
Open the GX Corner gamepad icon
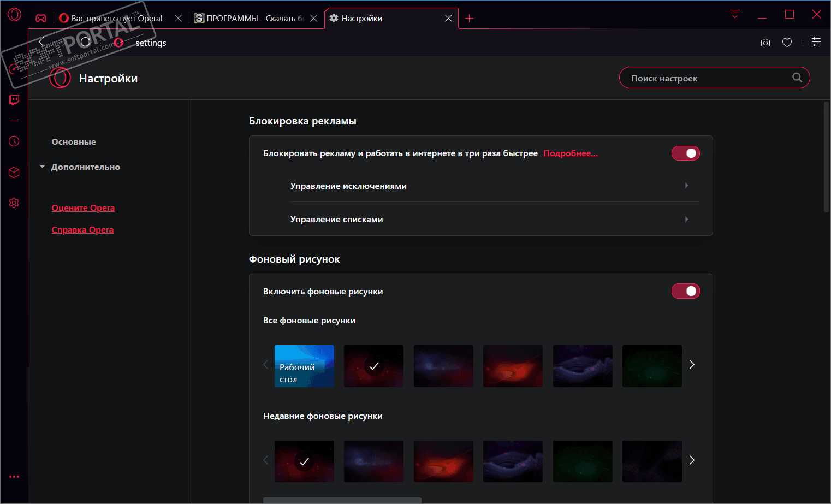pos(41,18)
